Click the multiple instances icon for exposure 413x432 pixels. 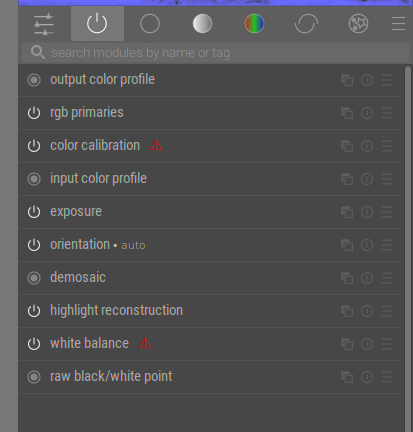(x=347, y=212)
